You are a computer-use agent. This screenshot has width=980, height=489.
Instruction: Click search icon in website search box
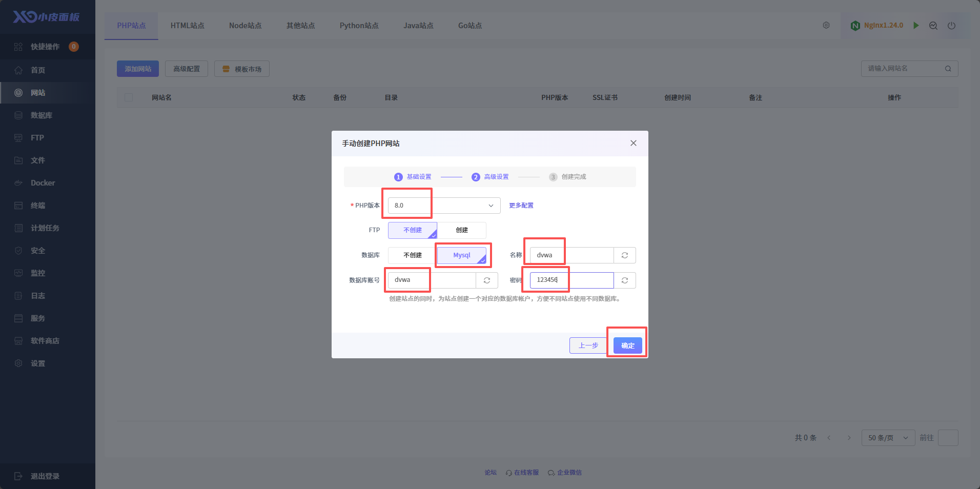pyautogui.click(x=948, y=69)
